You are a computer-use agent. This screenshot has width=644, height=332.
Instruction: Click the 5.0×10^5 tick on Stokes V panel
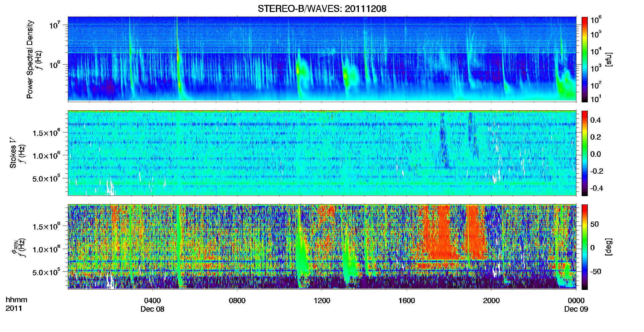[x=46, y=178]
